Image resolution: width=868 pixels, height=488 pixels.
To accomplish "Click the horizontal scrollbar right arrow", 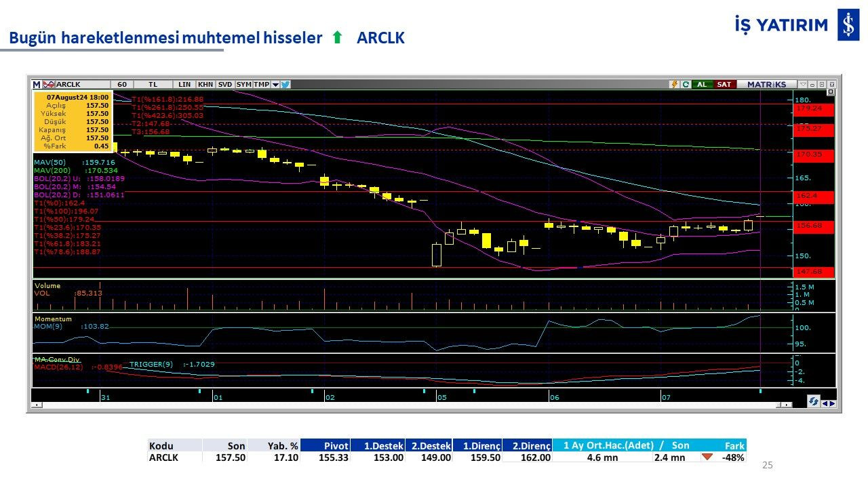I will 787,405.
